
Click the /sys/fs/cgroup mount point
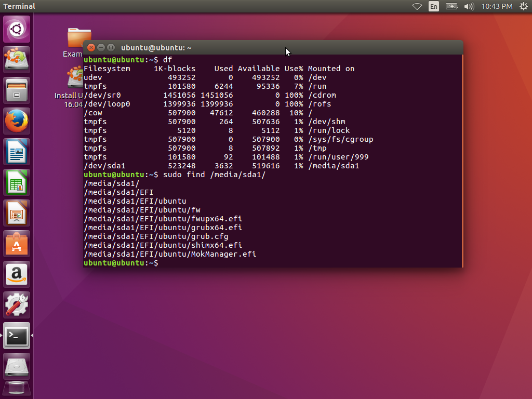click(341, 139)
